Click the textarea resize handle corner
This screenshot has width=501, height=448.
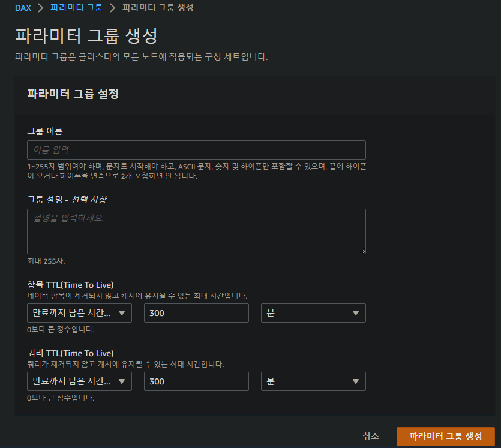point(362,251)
